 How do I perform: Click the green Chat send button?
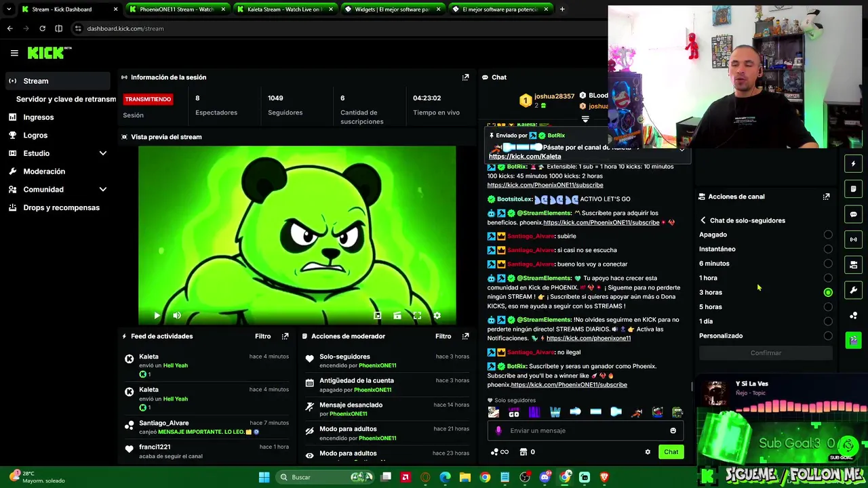click(671, 452)
